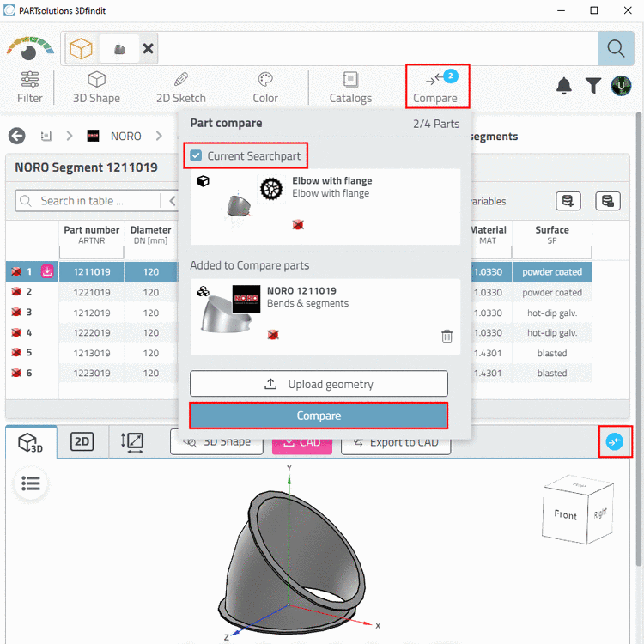
Task: Click the Front face of view cube
Action: point(565,514)
